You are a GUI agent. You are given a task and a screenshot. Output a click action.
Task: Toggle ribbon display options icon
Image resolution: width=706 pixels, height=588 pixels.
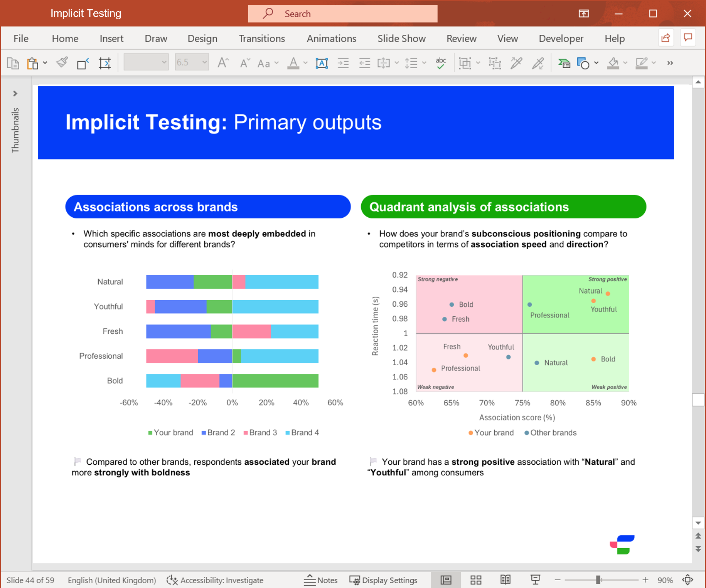coord(584,14)
